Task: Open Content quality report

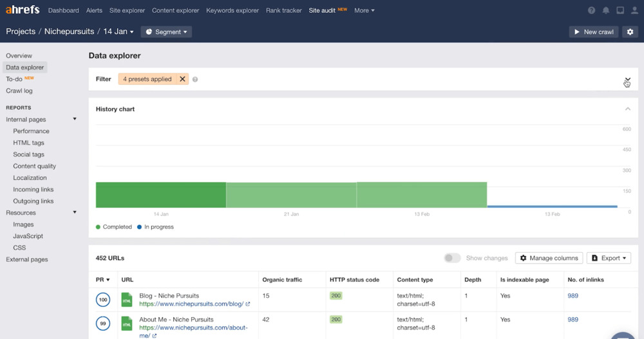Action: 35,166
